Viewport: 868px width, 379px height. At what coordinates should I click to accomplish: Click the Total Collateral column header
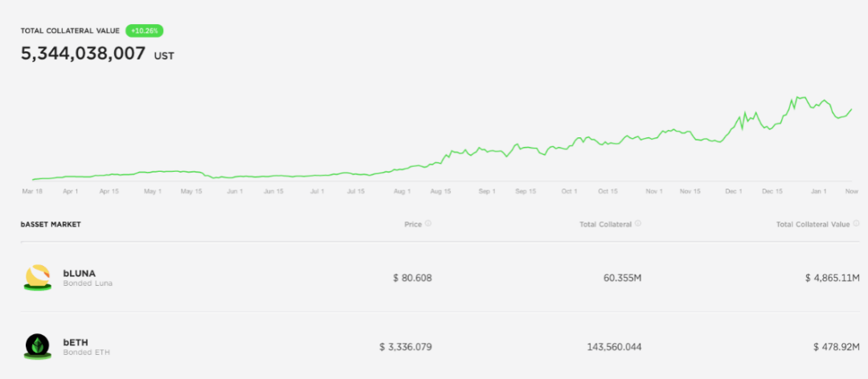pos(606,225)
